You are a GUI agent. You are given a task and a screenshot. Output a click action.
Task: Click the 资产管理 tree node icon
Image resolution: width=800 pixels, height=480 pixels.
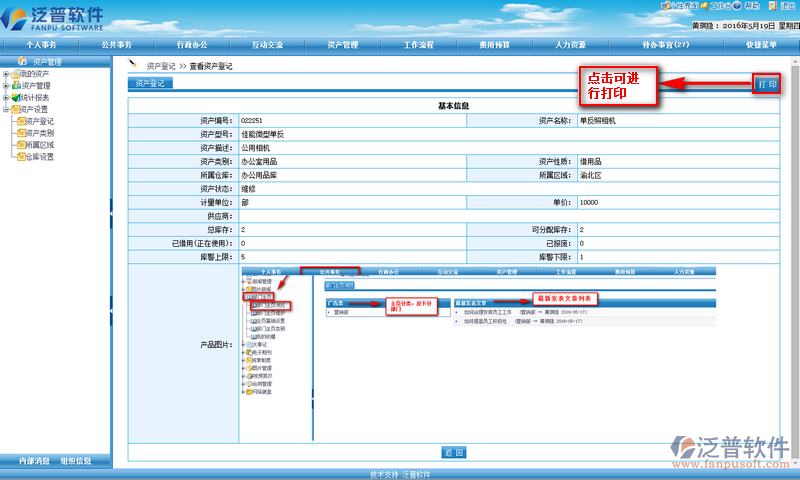click(x=16, y=86)
